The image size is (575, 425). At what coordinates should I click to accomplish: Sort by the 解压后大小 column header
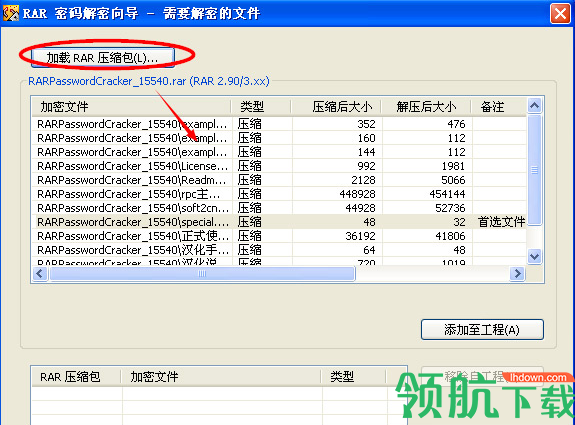(x=426, y=107)
